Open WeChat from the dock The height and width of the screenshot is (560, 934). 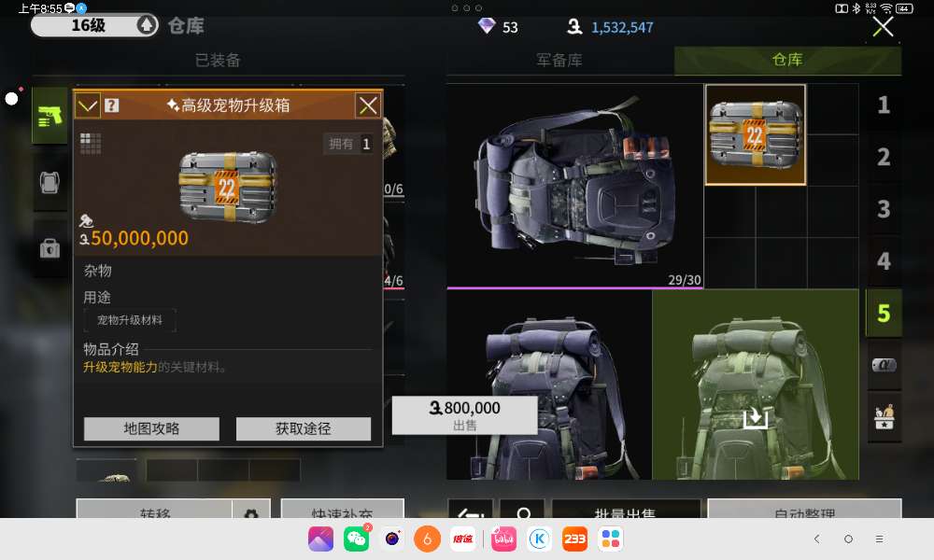pyautogui.click(x=356, y=539)
